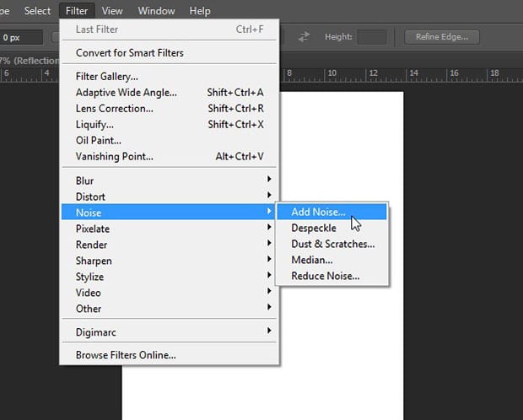
Task: Click the Refine Edge button
Action: [x=442, y=37]
